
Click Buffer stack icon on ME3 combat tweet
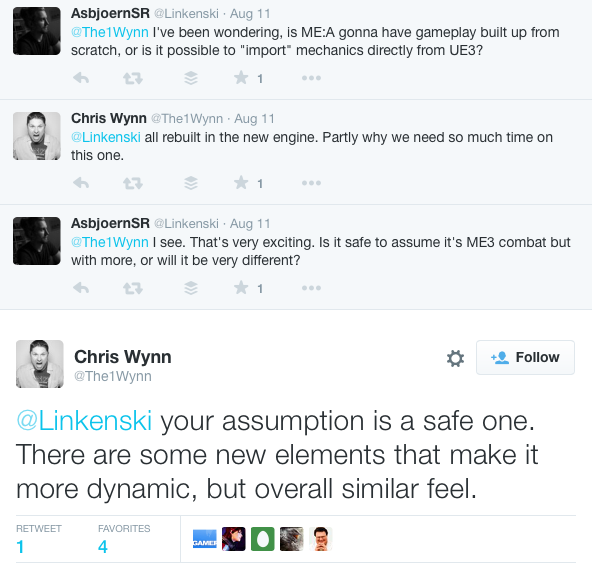(191, 288)
